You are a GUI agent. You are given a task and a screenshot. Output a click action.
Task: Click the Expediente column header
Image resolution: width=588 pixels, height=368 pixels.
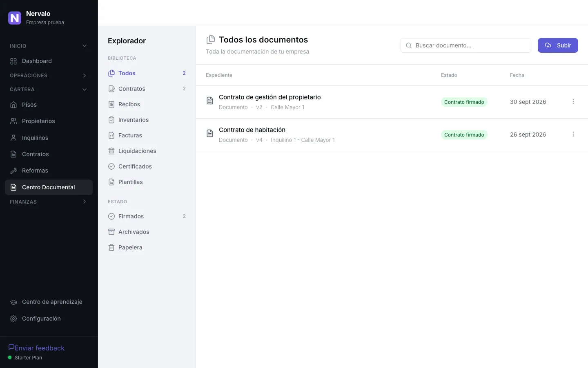point(219,75)
